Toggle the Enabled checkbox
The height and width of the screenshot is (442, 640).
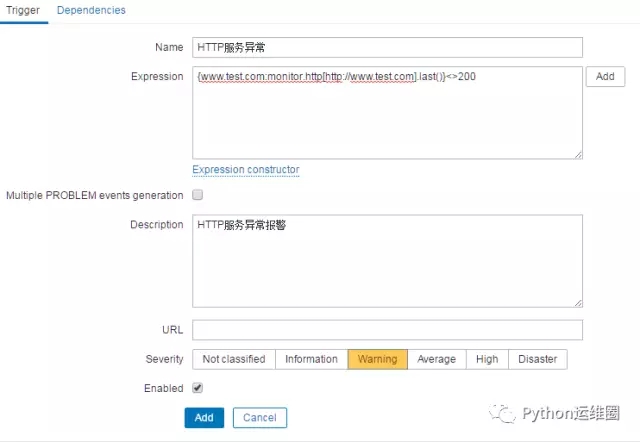198,388
